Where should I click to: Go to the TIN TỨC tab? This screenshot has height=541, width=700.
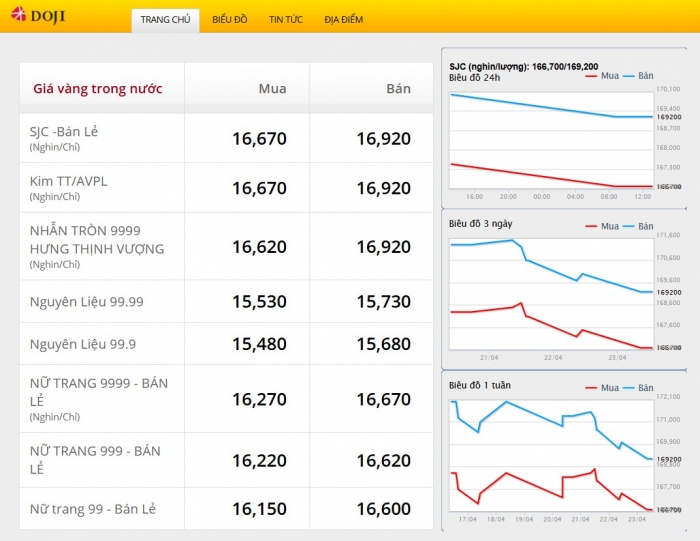[x=285, y=20]
